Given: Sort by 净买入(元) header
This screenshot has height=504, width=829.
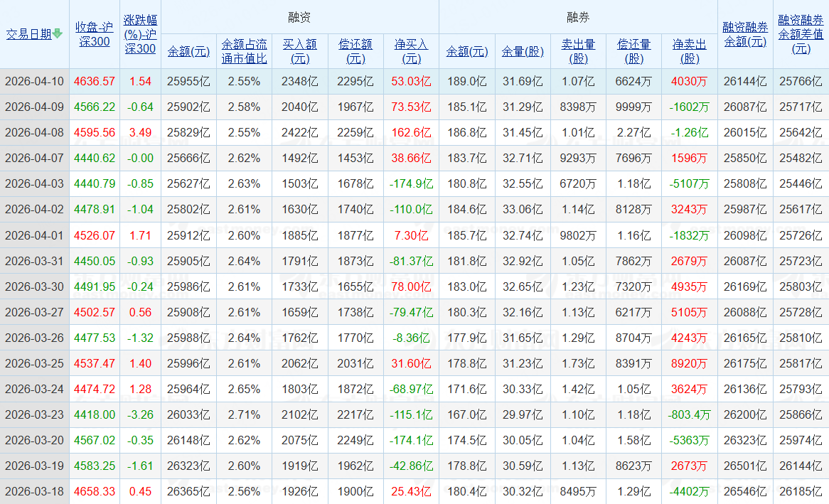Looking at the screenshot, I should point(411,51).
